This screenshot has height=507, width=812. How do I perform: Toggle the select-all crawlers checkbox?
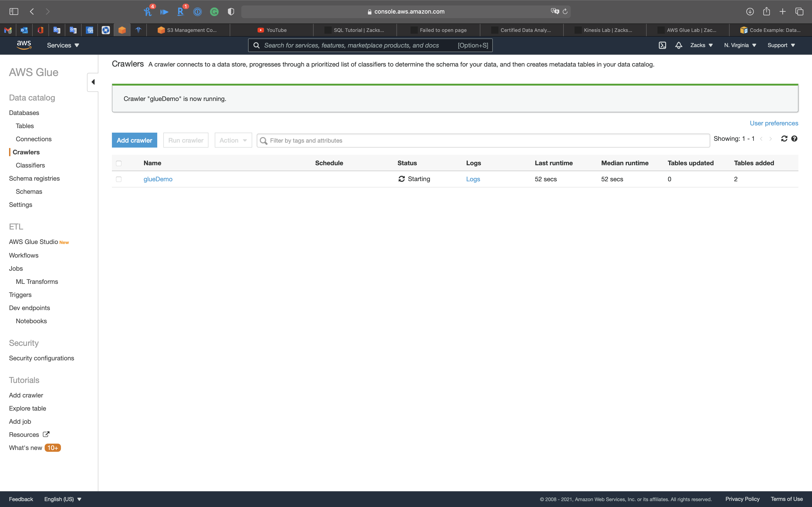click(x=119, y=163)
